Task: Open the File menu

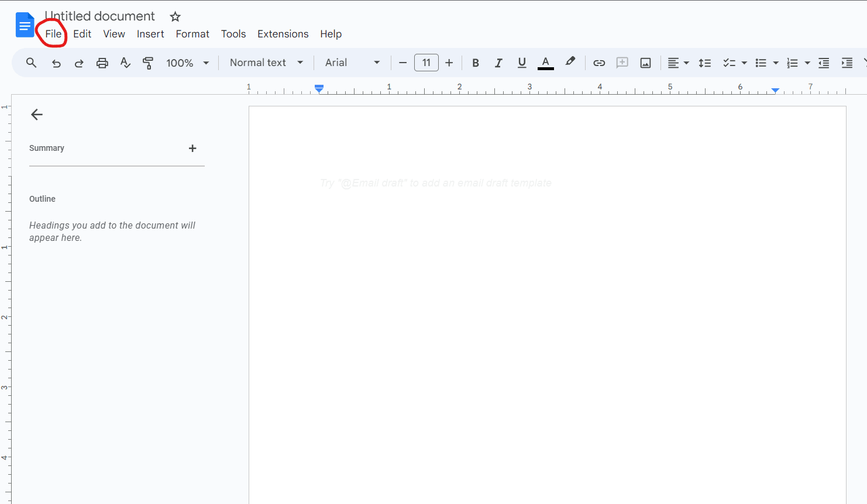Action: click(x=53, y=34)
